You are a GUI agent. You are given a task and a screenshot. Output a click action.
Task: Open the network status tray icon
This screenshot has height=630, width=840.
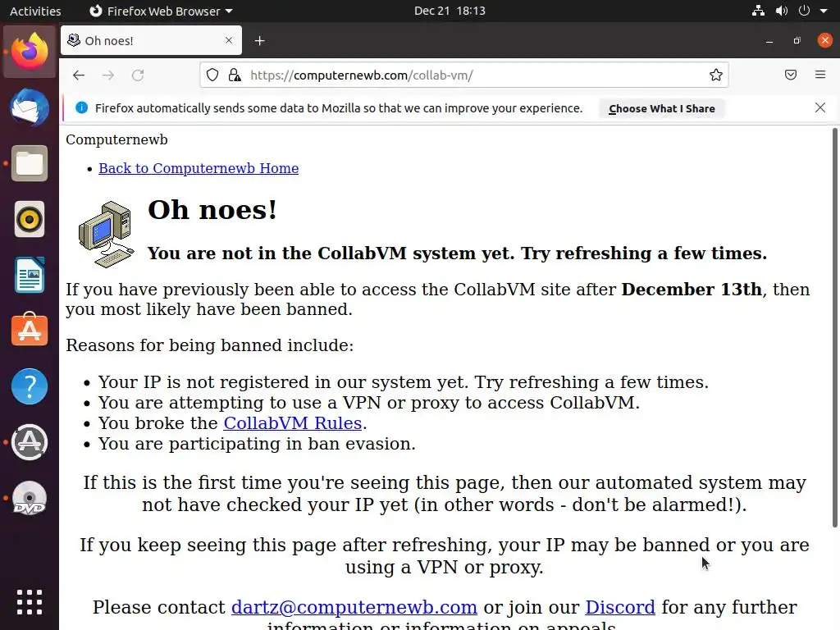click(x=758, y=11)
